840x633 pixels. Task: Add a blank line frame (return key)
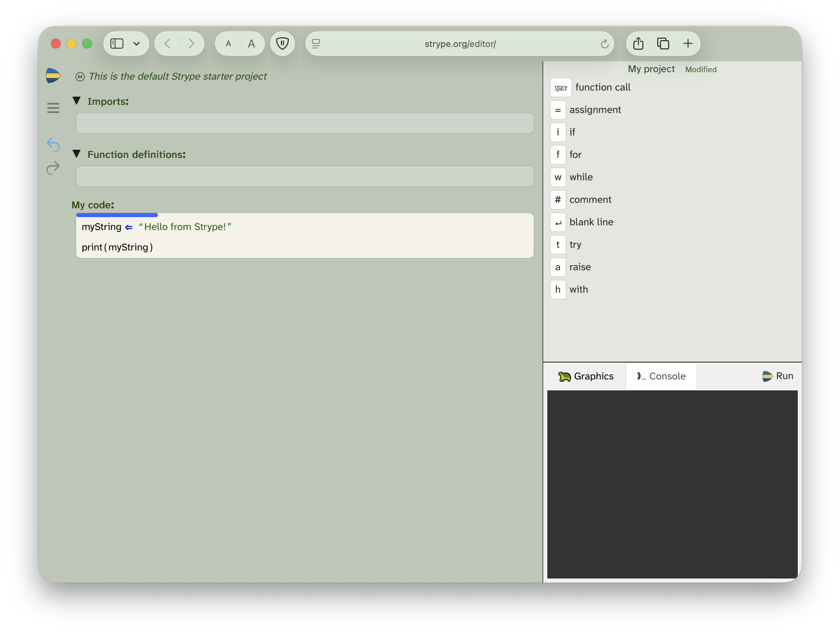558,222
